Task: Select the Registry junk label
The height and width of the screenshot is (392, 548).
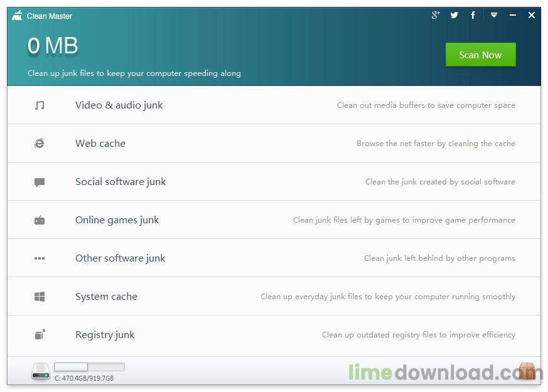Action: [x=105, y=335]
